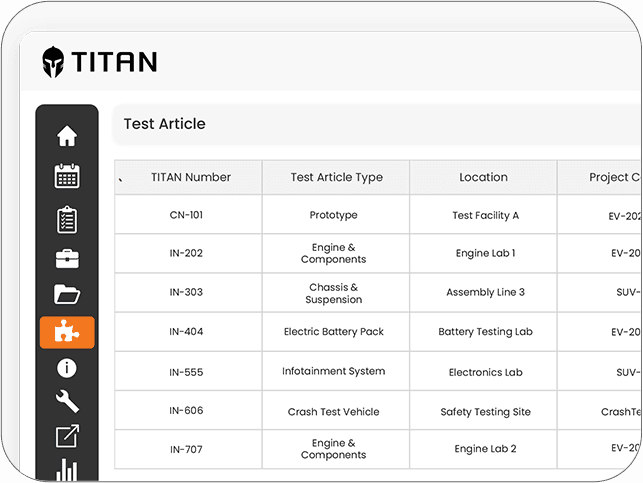Screen dimensions: 643x483
Task: Click the TITAN wordmark text in the header
Action: pyautogui.click(x=114, y=62)
